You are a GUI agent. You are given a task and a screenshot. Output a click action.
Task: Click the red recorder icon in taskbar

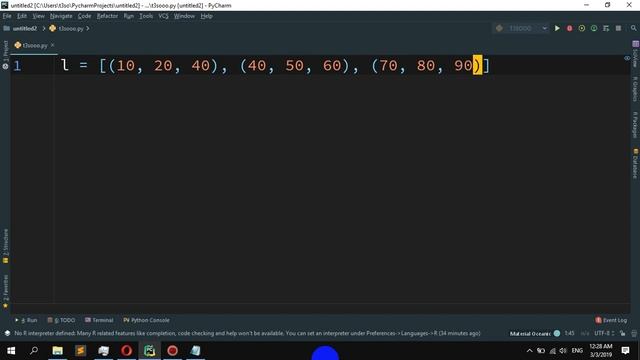click(x=172, y=351)
